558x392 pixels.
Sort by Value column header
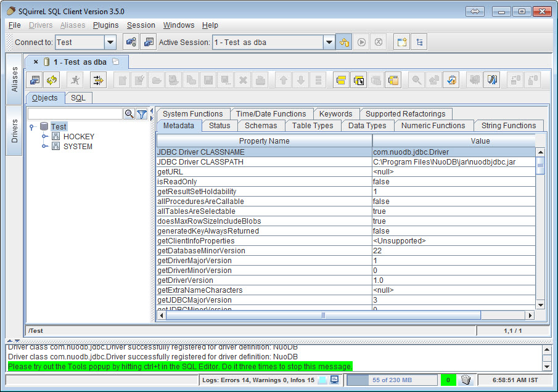point(454,141)
